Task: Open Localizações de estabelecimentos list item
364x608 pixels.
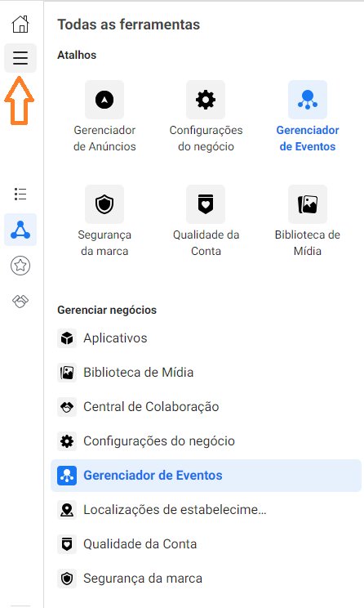Action: (206, 510)
